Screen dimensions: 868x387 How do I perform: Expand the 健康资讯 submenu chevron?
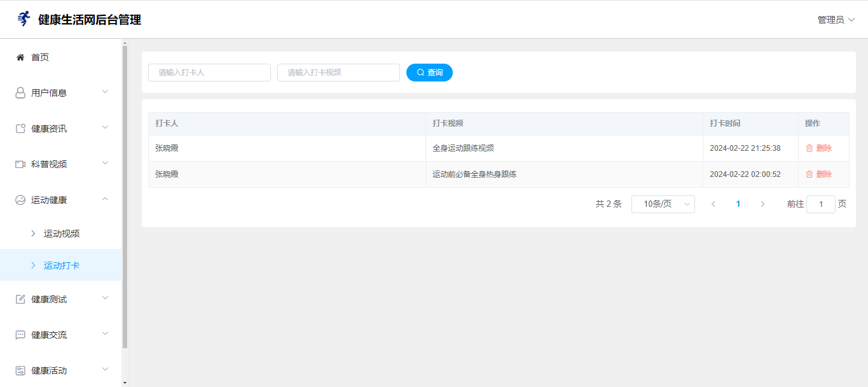(106, 128)
